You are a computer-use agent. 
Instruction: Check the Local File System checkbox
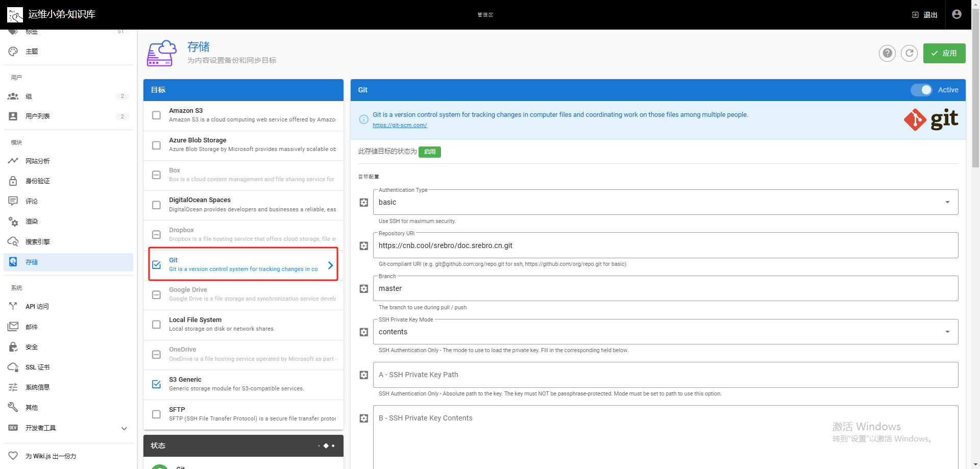coord(157,325)
